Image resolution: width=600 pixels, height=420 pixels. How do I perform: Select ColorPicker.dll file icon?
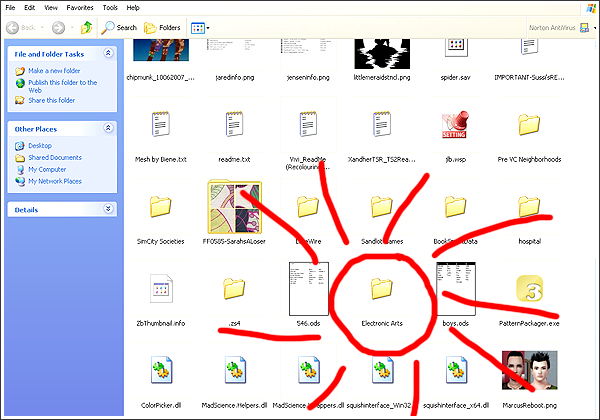coord(161,370)
